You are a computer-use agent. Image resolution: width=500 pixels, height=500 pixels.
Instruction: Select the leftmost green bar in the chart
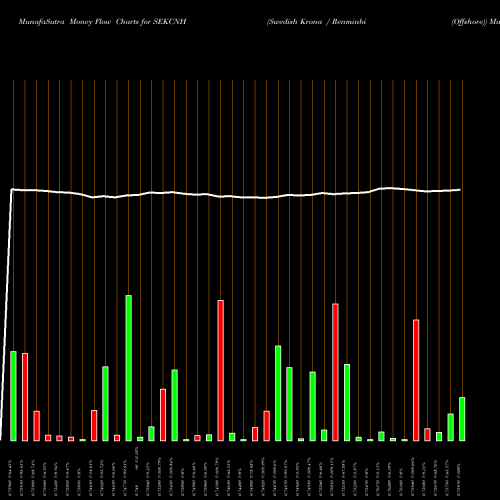tap(13, 396)
